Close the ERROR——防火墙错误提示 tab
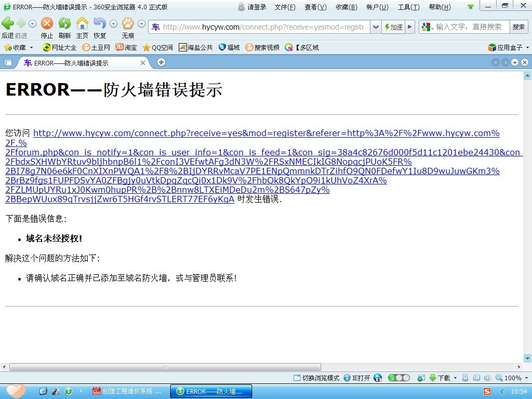 (x=143, y=63)
